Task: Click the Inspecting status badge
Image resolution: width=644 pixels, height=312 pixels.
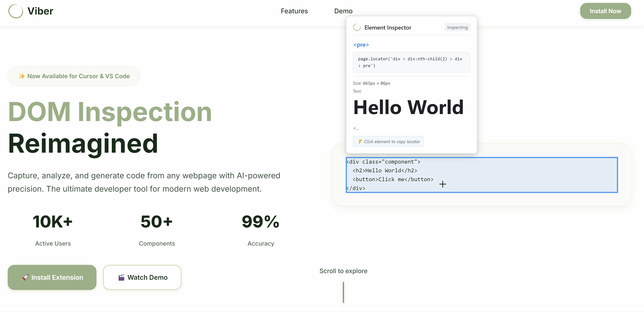Action: pos(457,27)
